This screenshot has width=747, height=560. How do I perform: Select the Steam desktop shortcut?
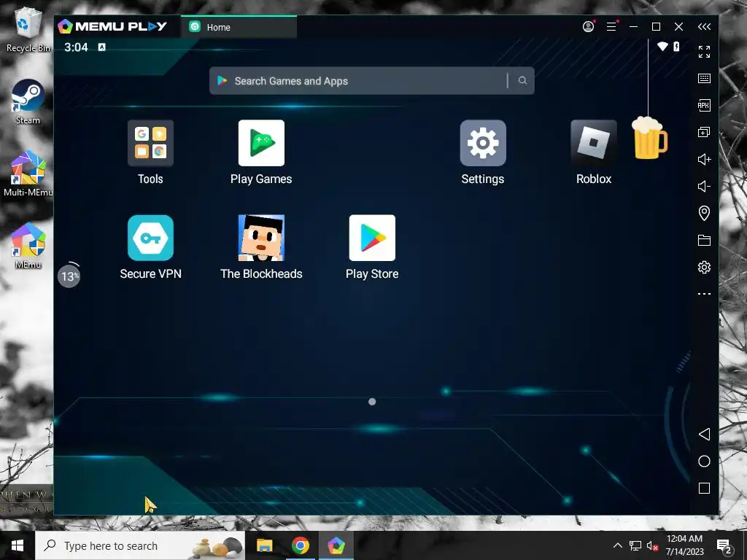28,102
